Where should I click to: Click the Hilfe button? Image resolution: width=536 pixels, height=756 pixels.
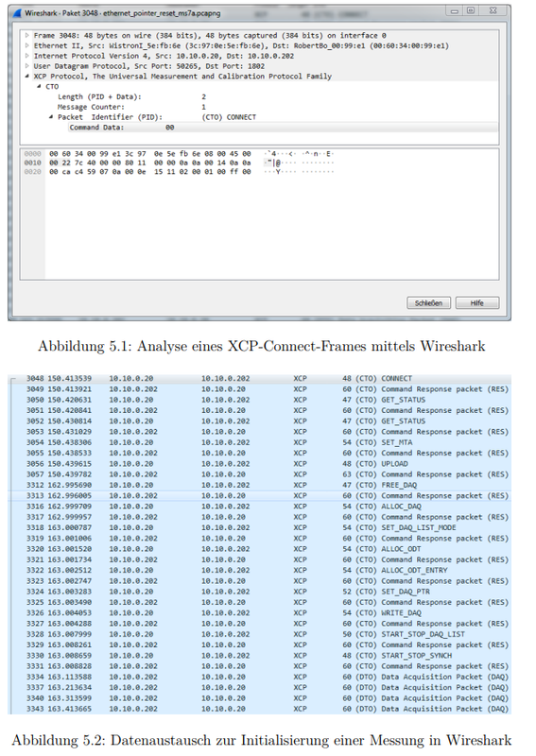tap(477, 302)
